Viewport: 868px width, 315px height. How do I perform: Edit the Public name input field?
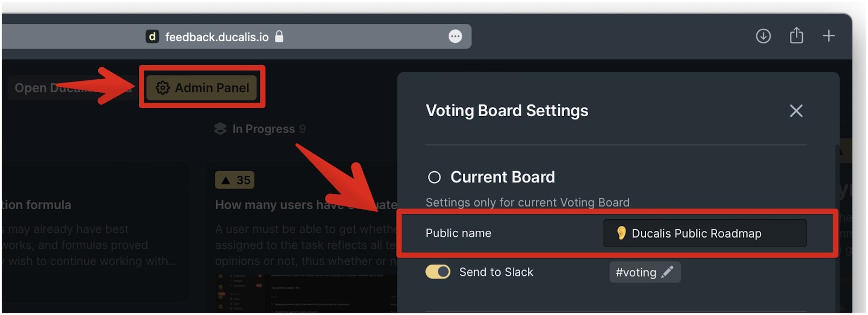(x=705, y=233)
